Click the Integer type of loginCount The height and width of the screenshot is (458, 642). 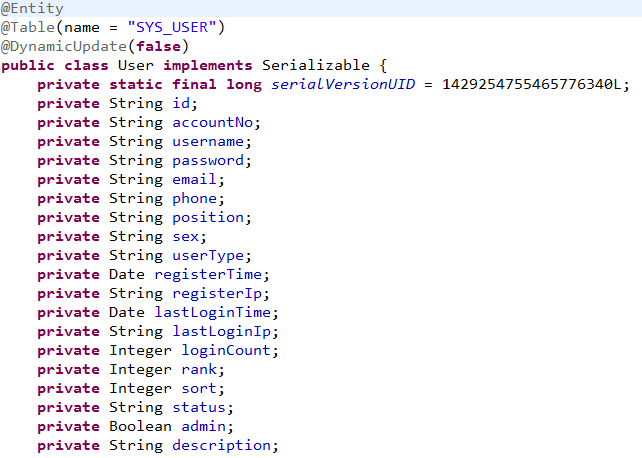tap(140, 350)
